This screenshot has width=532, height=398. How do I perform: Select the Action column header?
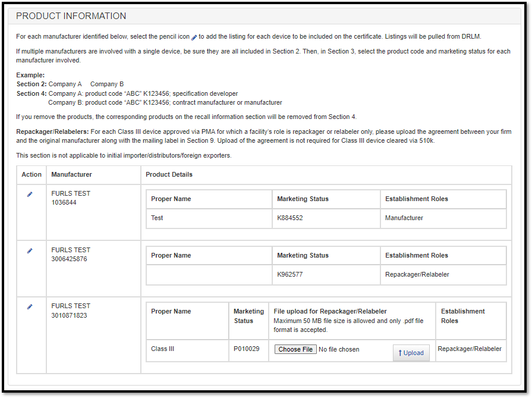tap(32, 174)
